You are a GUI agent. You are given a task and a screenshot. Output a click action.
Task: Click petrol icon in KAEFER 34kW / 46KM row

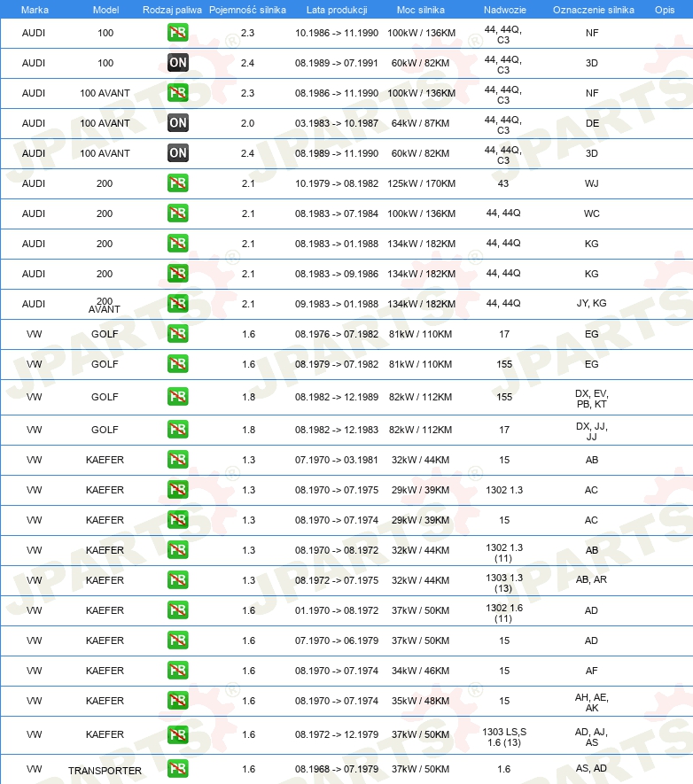[178, 671]
